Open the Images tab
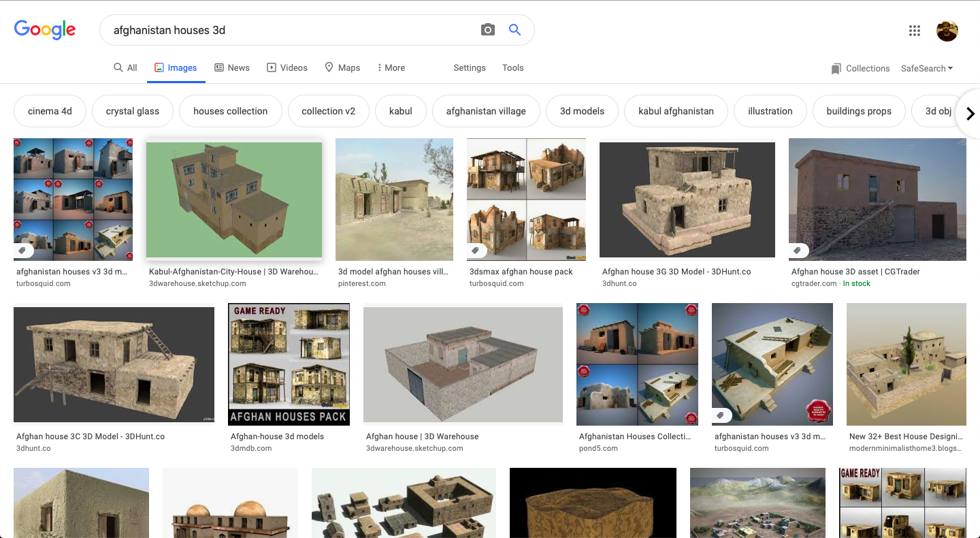Image resolution: width=980 pixels, height=538 pixels. pos(176,67)
